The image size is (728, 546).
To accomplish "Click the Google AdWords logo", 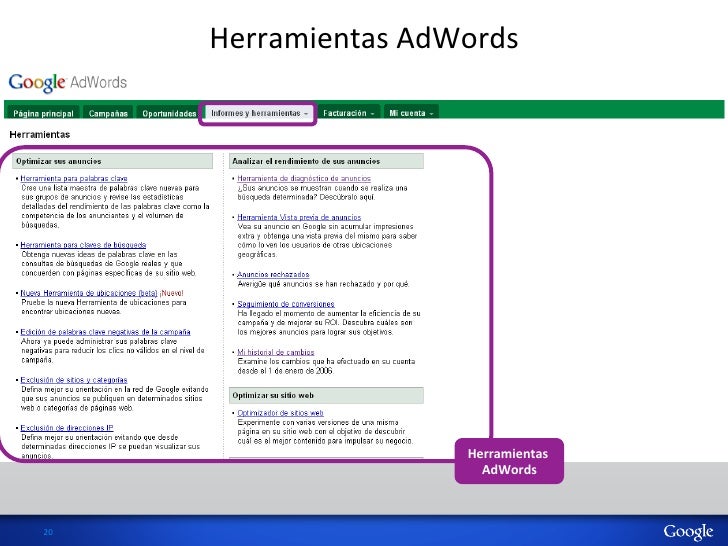I will (68, 83).
